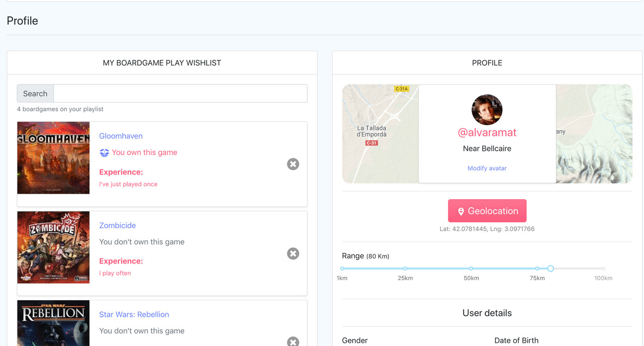Set range slider to the 25km mark
The width and height of the screenshot is (644, 346).
[x=405, y=269]
